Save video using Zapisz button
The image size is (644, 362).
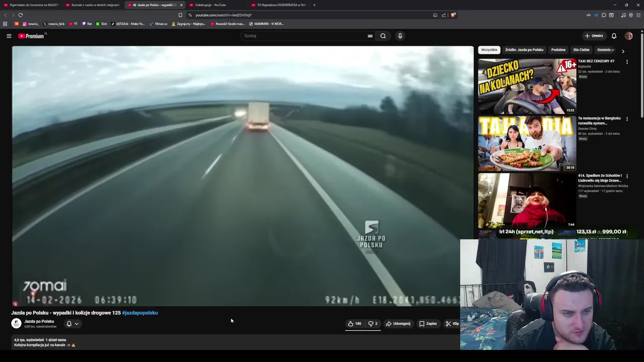pyautogui.click(x=428, y=324)
